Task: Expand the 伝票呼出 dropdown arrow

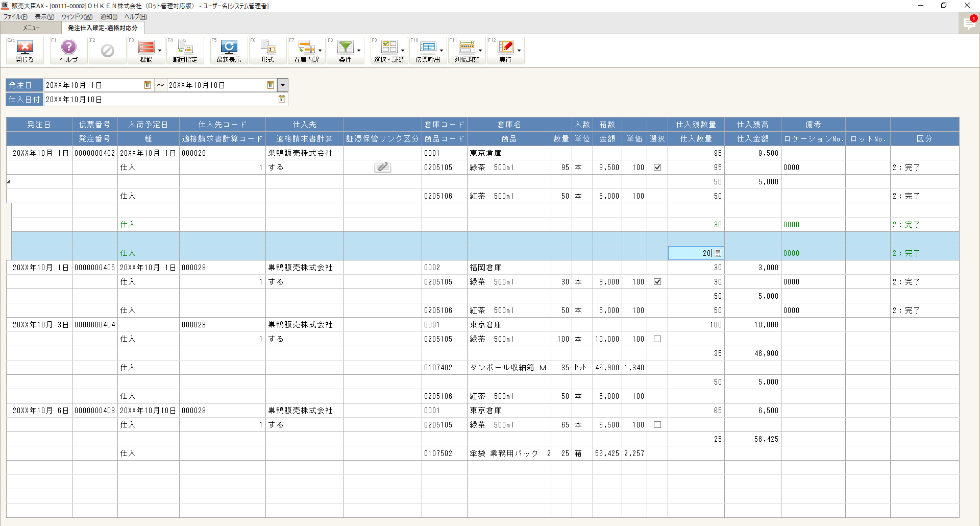Action: [x=442, y=51]
